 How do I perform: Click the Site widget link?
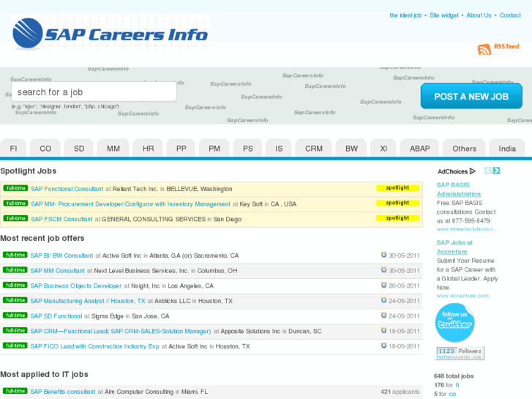click(443, 15)
